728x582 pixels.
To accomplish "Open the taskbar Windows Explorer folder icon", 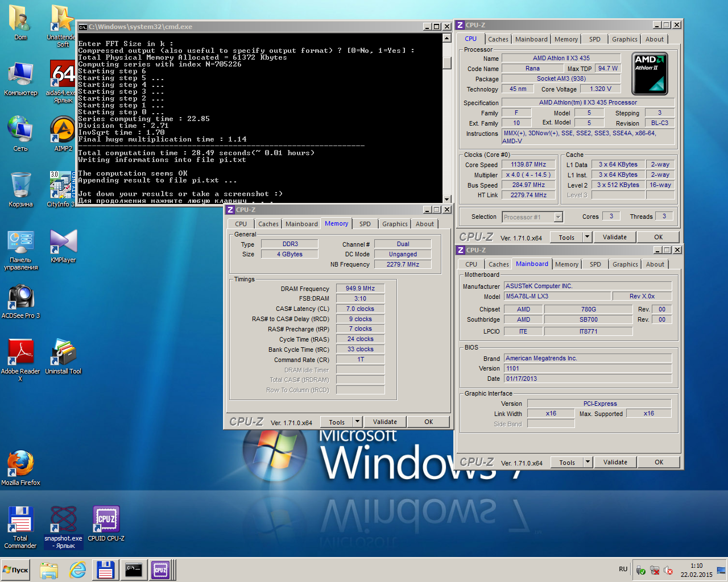I will click(49, 570).
